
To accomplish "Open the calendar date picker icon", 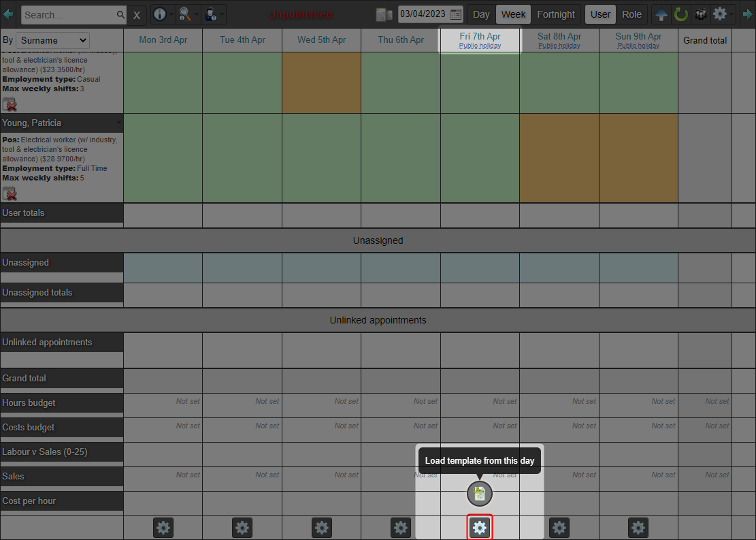I will (x=456, y=14).
